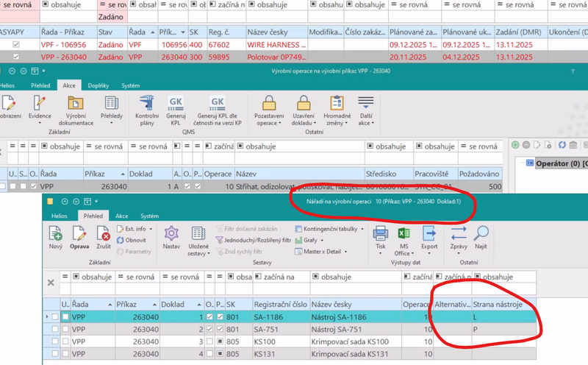The image size is (588, 365).
Task: Click the Oprava edit icon
Action: pyautogui.click(x=79, y=235)
